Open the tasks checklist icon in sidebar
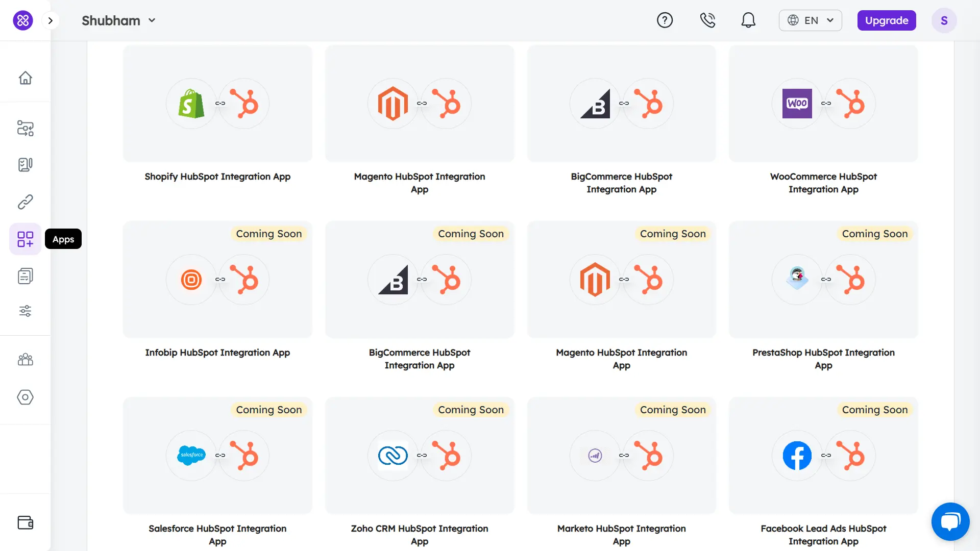Screen dimensions: 980x551 pos(25,164)
